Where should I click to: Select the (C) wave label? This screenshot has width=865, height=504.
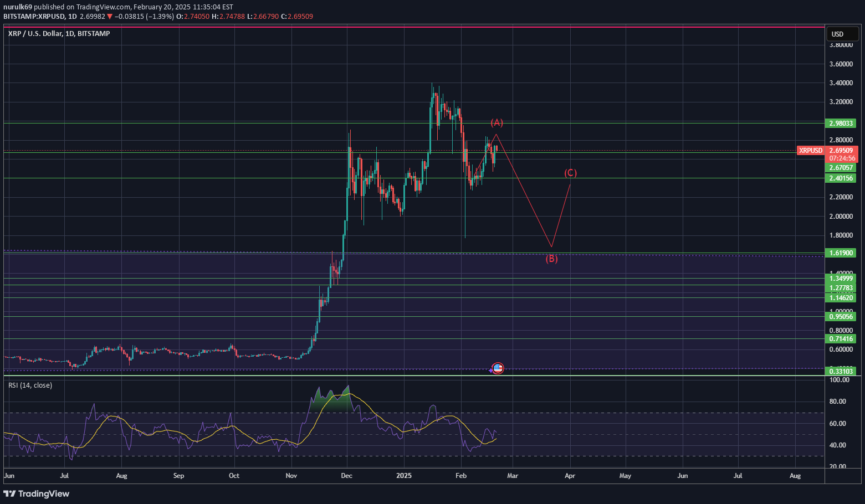point(571,173)
